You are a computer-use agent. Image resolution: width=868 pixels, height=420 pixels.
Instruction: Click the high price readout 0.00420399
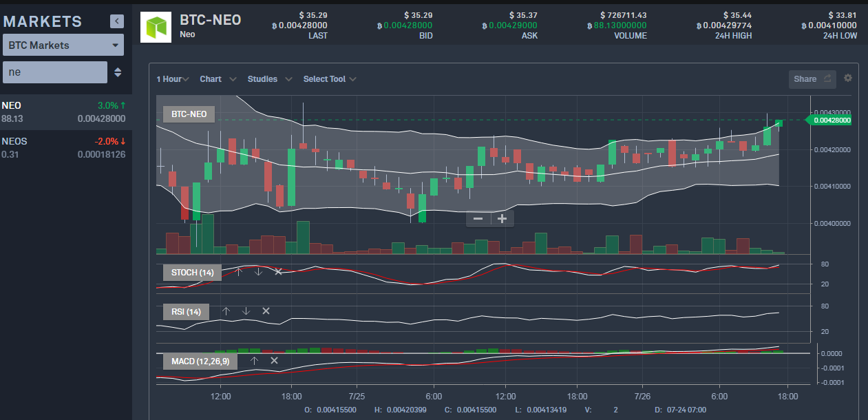click(407, 410)
